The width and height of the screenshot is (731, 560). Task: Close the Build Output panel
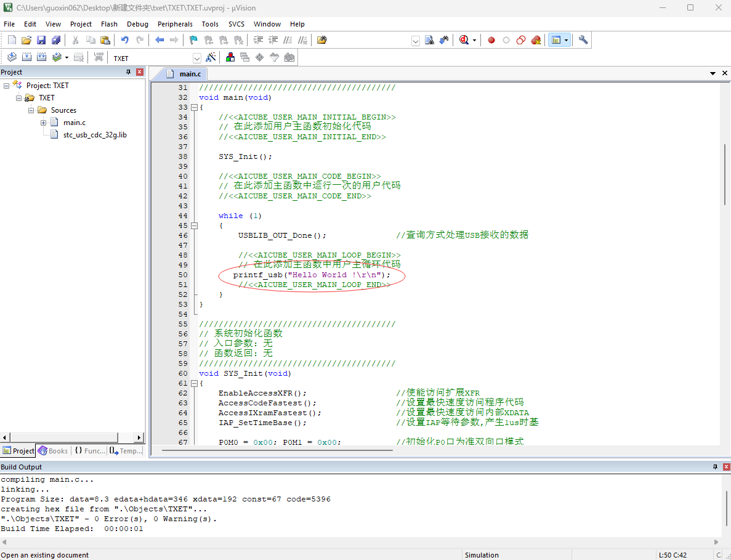tap(726, 467)
